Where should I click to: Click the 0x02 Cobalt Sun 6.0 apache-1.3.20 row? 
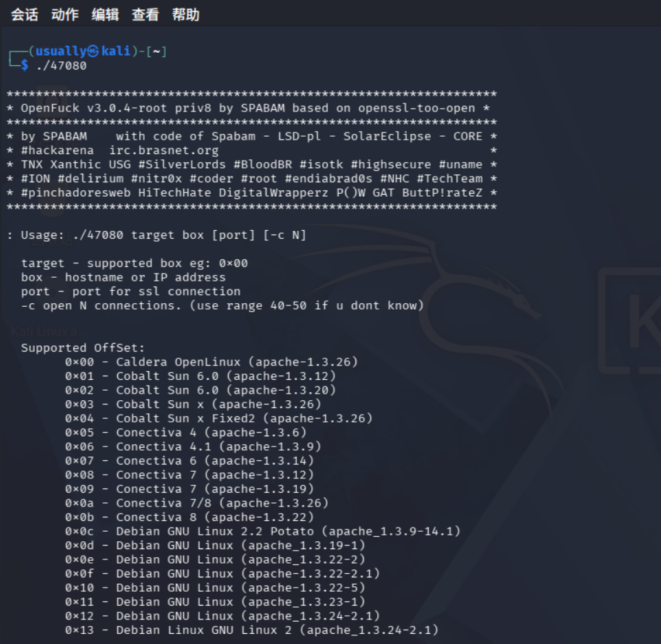click(201, 390)
